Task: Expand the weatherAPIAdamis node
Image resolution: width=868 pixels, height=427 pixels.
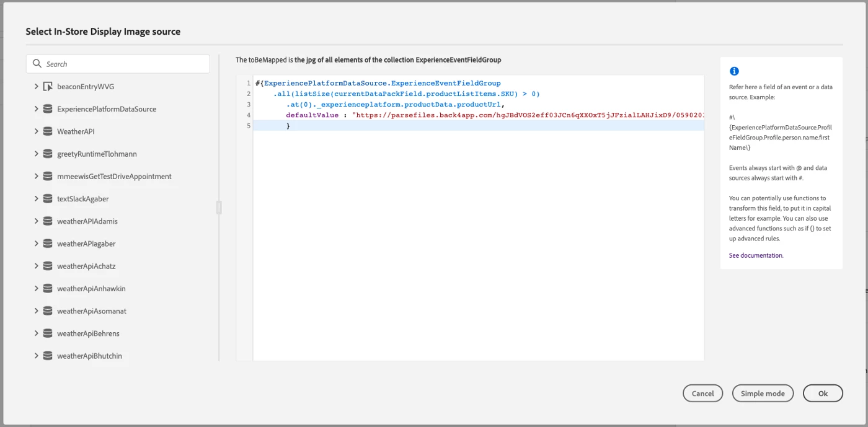Action: (37, 221)
